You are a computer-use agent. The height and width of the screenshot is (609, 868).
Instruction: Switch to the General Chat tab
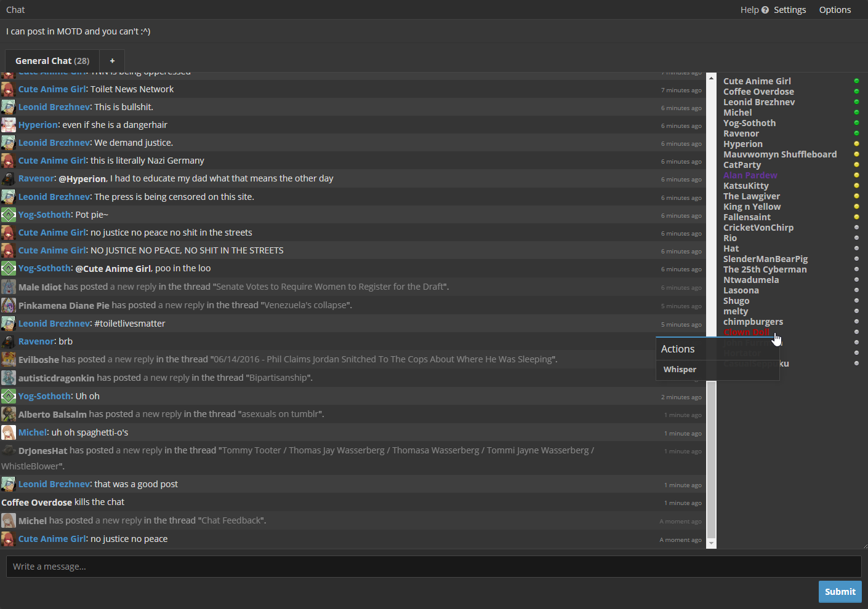click(x=52, y=61)
